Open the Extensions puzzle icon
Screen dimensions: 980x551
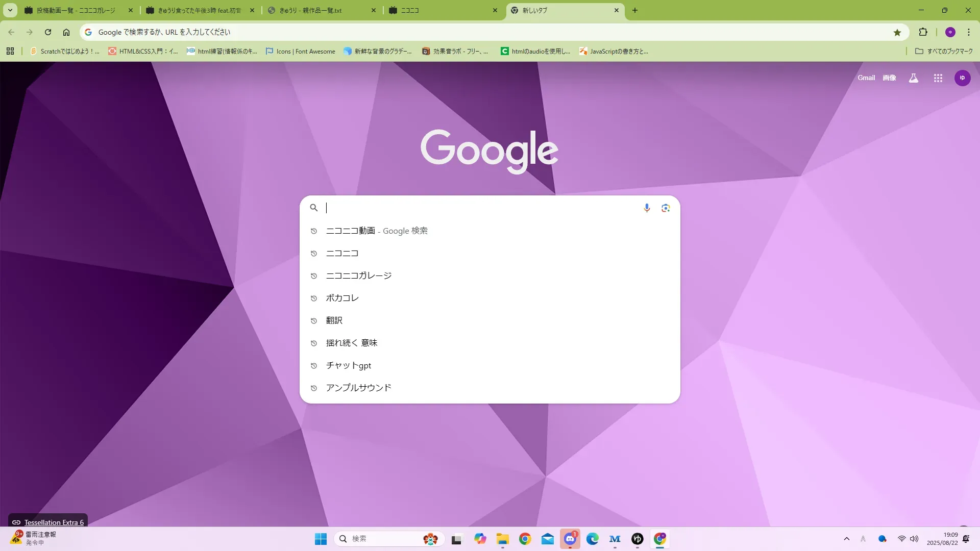tap(923, 32)
